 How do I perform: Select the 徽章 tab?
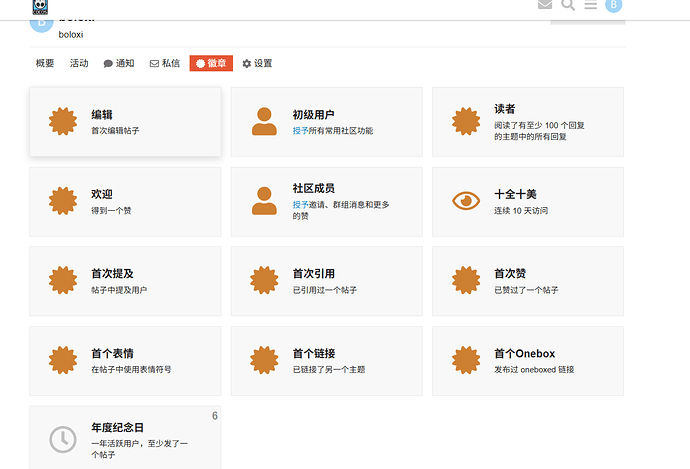211,63
